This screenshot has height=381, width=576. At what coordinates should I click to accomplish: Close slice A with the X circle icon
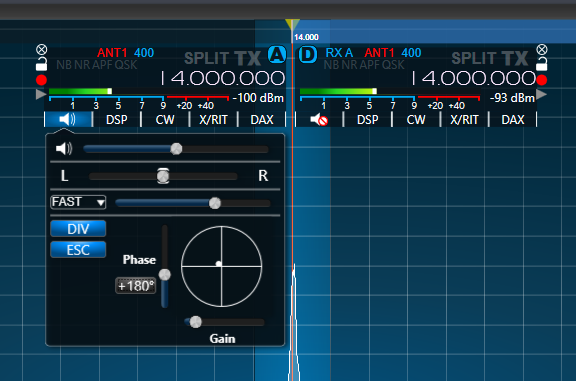click(42, 49)
